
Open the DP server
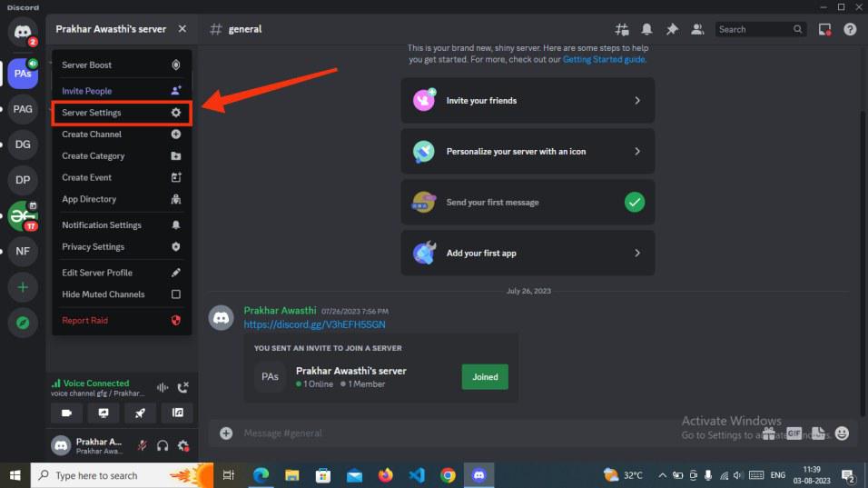pyautogui.click(x=23, y=180)
